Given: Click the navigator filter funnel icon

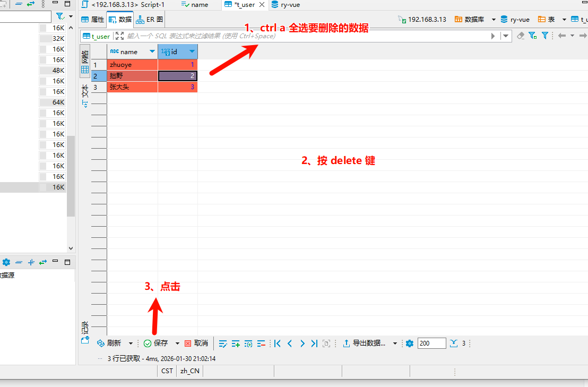Looking at the screenshot, I should pos(60,16).
